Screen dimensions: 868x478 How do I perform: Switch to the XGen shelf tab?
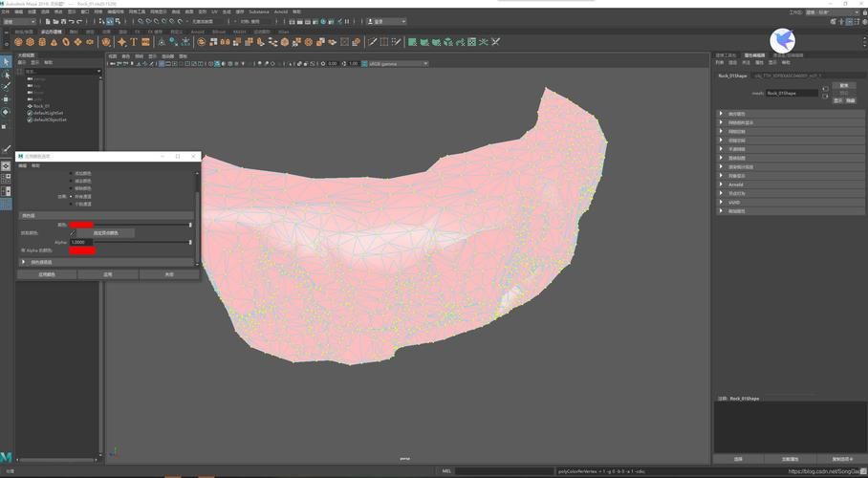[x=283, y=32]
